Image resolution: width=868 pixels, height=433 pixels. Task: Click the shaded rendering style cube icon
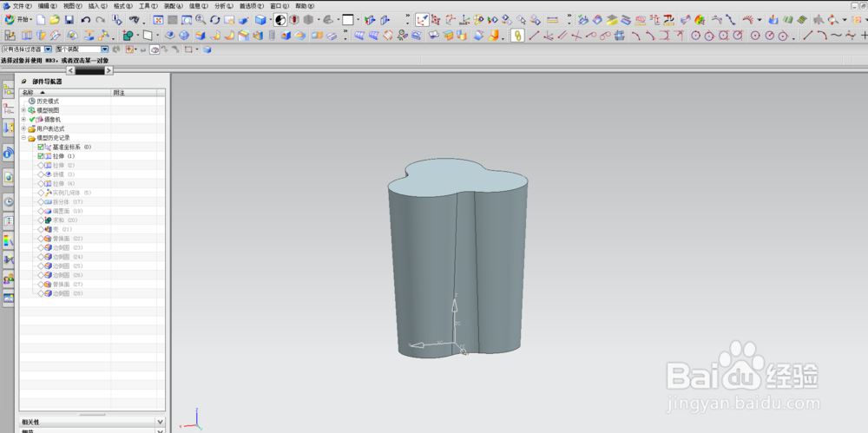260,20
